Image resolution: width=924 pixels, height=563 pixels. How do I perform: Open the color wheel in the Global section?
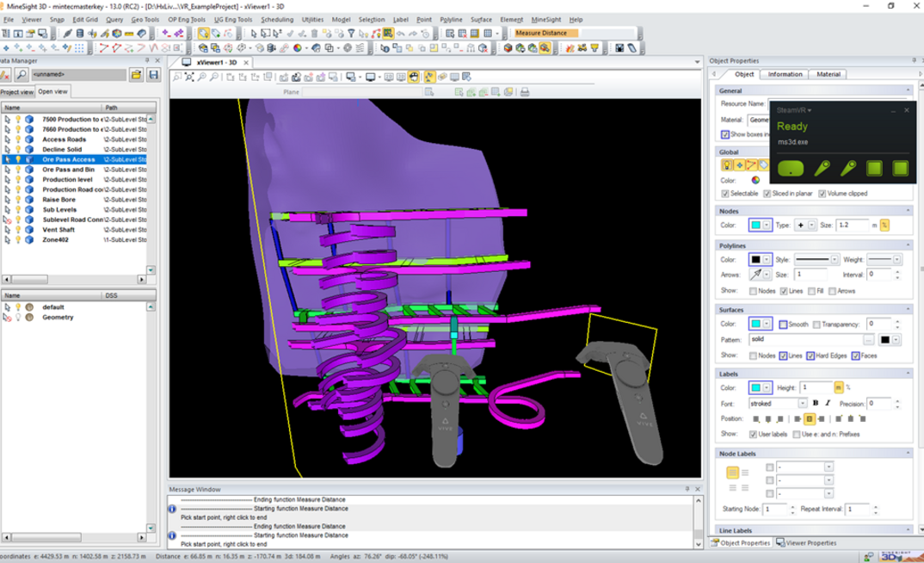(755, 180)
